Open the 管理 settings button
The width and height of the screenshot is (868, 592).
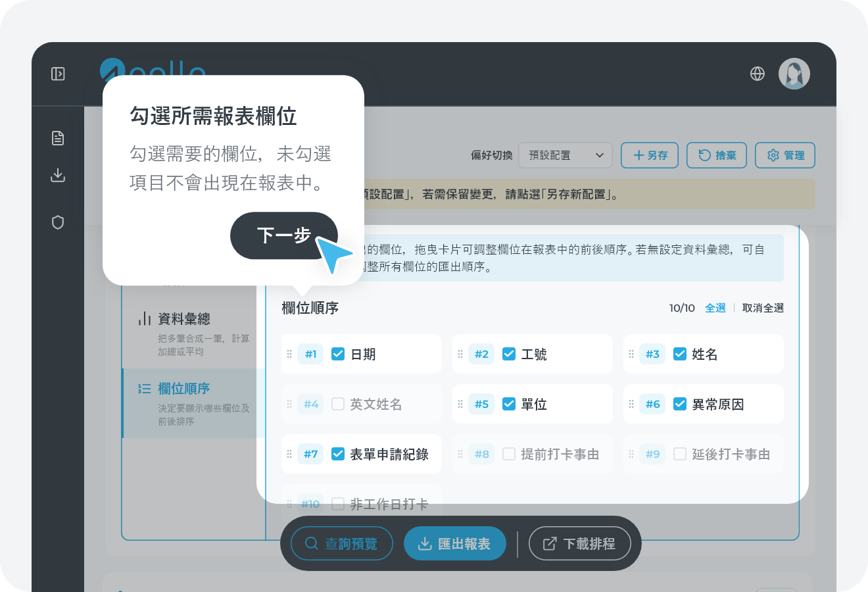(785, 155)
